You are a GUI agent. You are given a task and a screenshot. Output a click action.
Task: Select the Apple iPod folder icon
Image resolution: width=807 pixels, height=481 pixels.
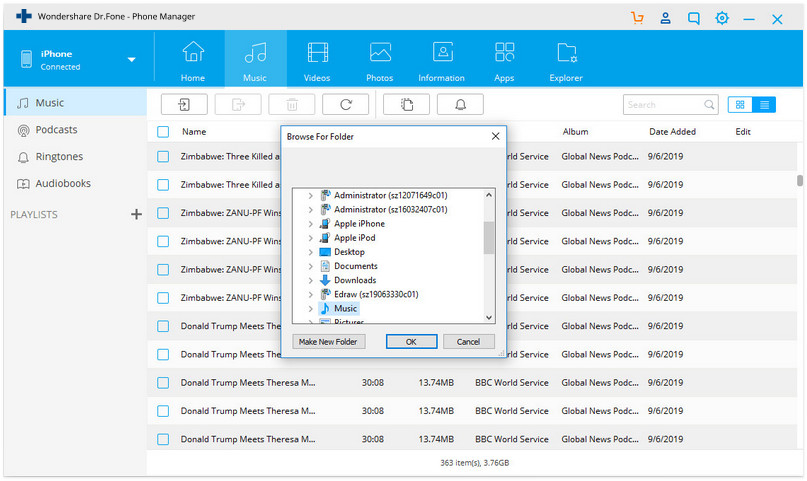point(325,238)
